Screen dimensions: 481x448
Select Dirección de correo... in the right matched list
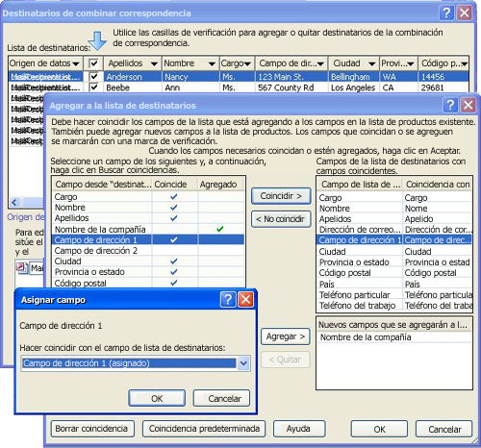394,230
